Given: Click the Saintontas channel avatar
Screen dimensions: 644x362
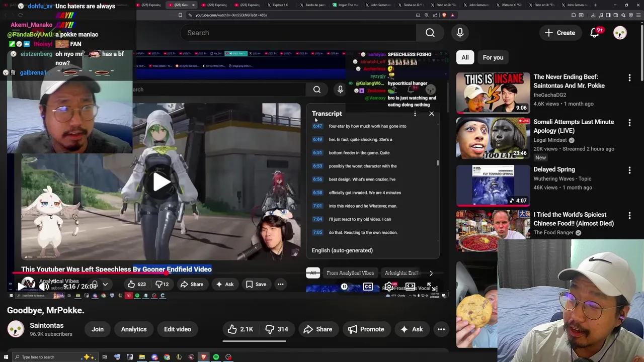Looking at the screenshot, I should coord(16,329).
